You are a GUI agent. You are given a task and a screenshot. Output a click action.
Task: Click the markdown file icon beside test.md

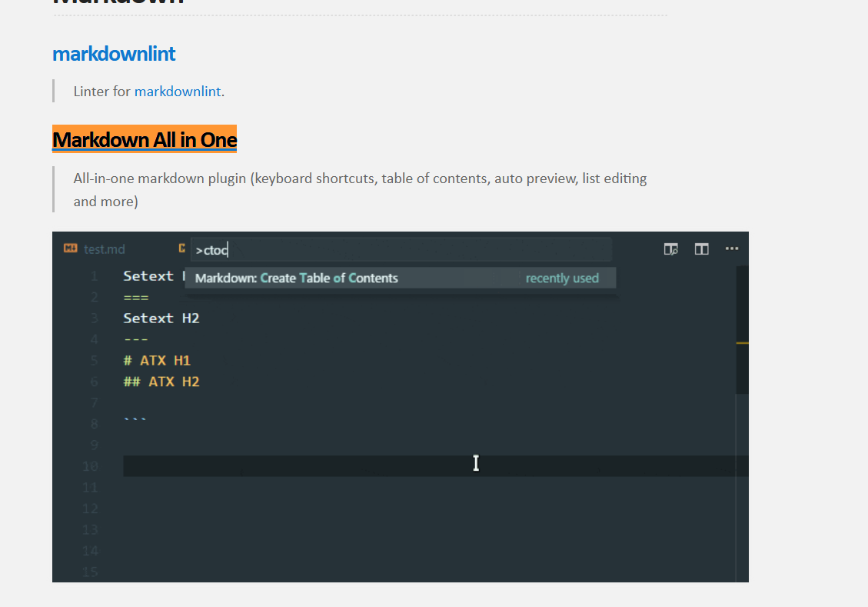click(x=70, y=248)
